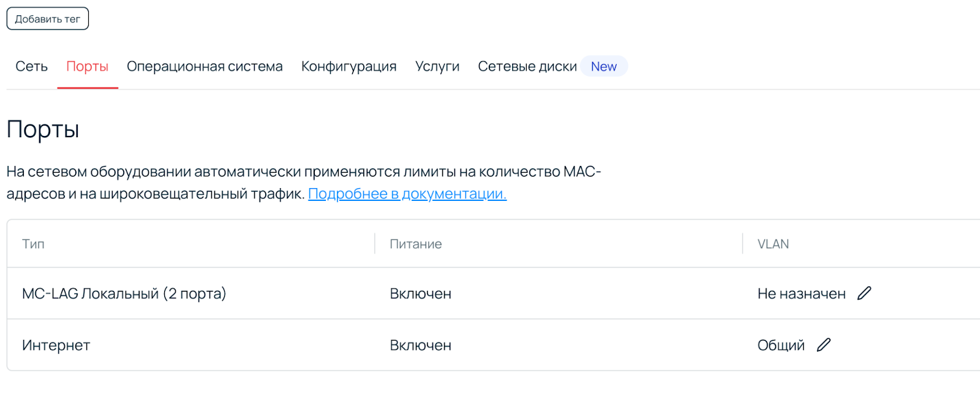The image size is (980, 411).
Task: Select the Порты tab
Action: tap(88, 66)
